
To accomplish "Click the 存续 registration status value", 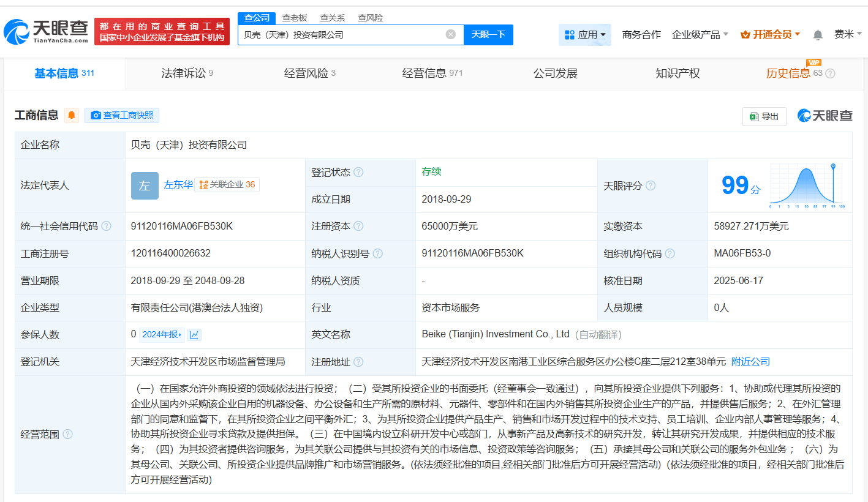I will (431, 172).
